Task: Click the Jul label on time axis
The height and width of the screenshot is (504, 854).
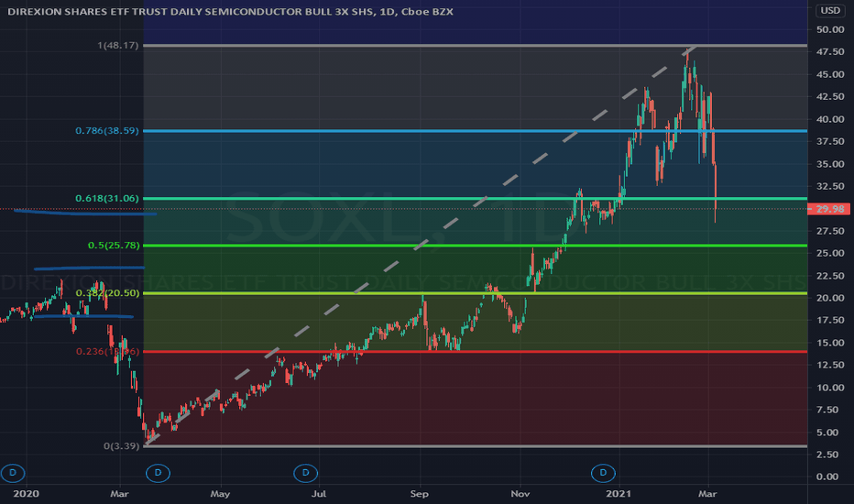Action: coord(319,494)
